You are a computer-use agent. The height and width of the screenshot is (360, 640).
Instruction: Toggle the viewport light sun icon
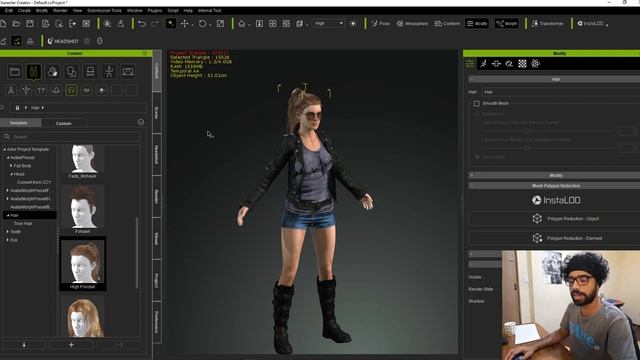tap(353, 24)
